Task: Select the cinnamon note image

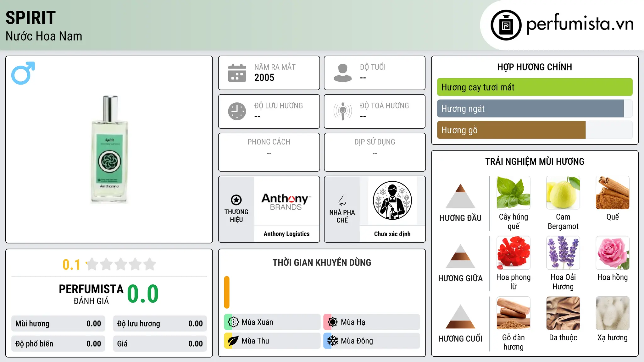Action: tap(613, 193)
